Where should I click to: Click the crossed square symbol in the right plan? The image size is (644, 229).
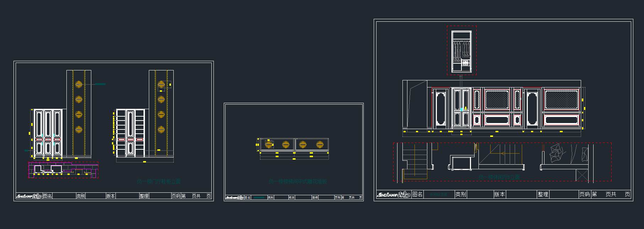click(582, 175)
